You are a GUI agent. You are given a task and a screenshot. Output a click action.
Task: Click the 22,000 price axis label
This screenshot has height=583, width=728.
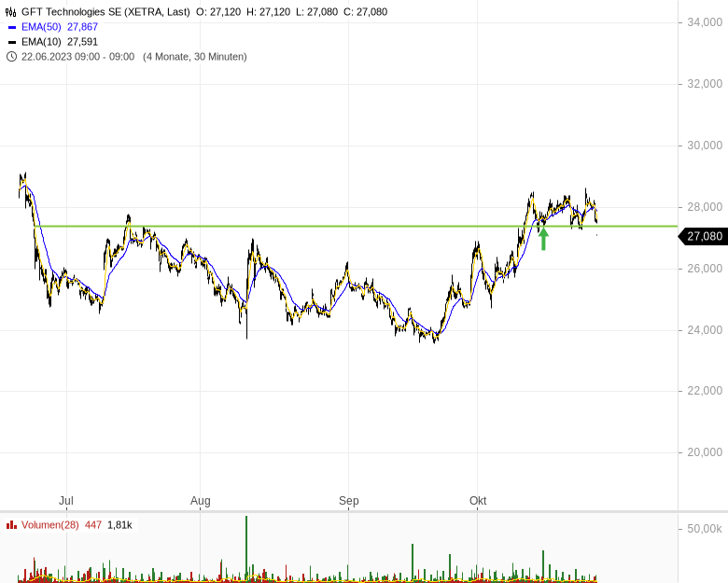pyautogui.click(x=705, y=391)
